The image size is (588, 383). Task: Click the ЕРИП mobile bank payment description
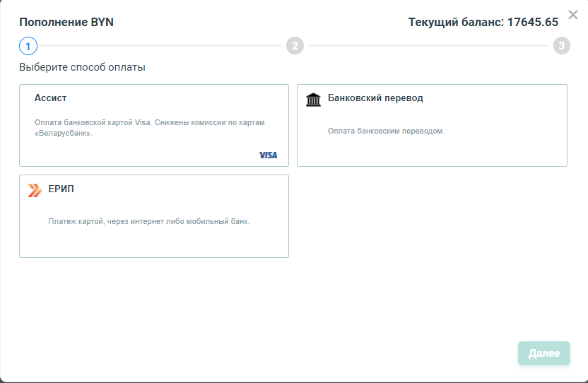click(149, 221)
